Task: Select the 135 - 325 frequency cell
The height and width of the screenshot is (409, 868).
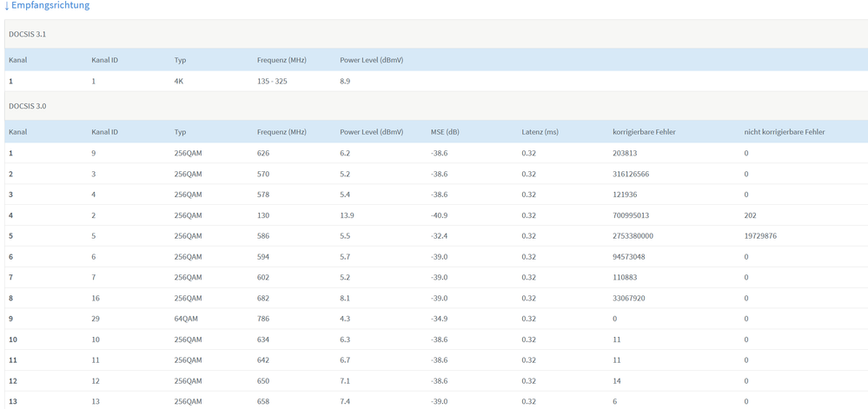Action: (x=272, y=82)
